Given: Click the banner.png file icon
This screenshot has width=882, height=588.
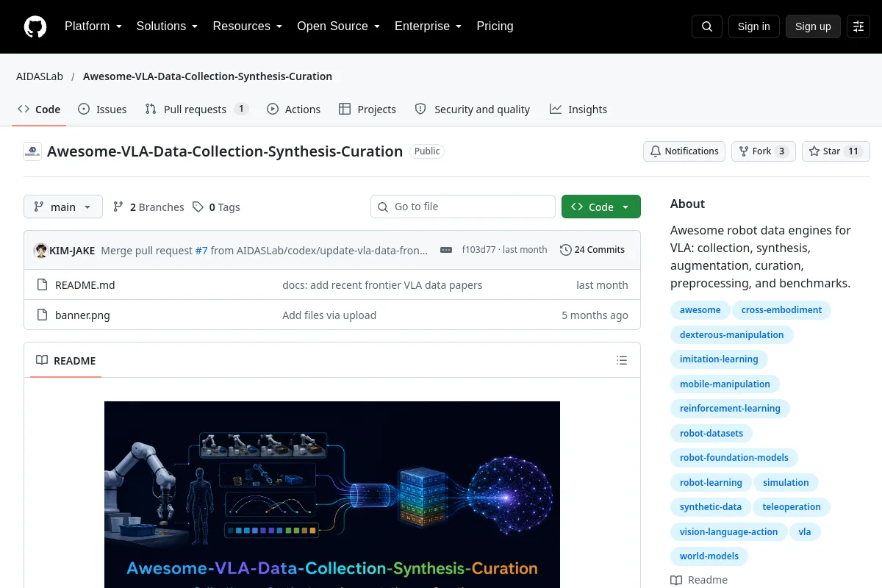Looking at the screenshot, I should (43, 315).
